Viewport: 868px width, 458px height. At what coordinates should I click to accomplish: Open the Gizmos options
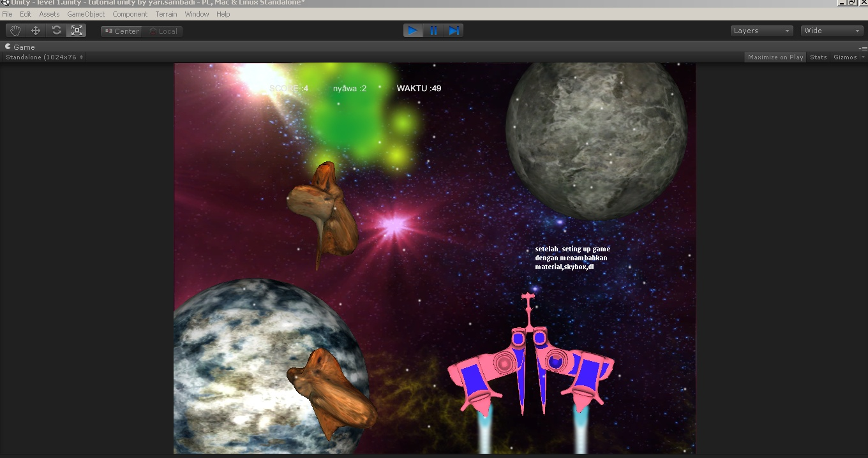[x=846, y=57]
